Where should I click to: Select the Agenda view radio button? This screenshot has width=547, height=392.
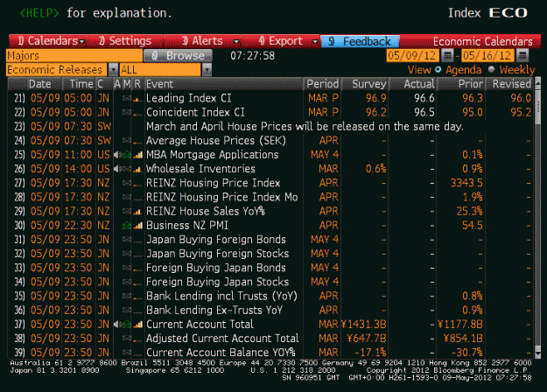pos(438,69)
